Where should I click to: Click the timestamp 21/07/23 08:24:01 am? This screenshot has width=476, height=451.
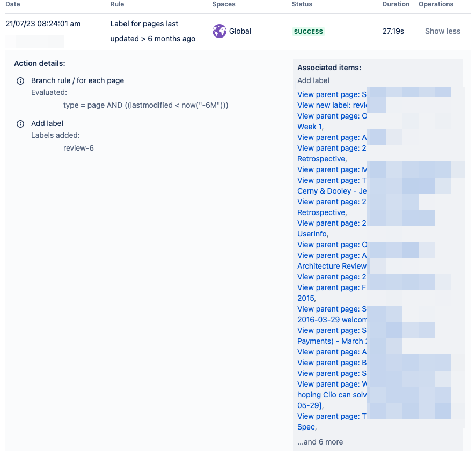(x=43, y=24)
